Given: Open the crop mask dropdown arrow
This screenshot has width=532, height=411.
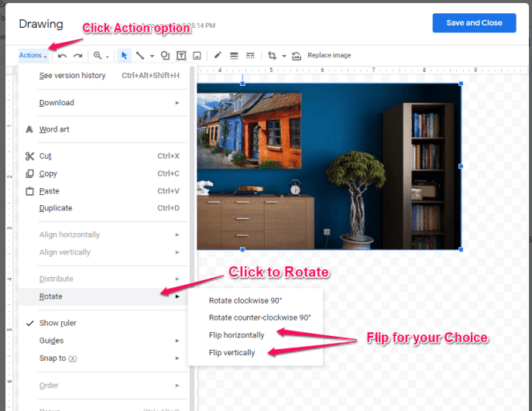Looking at the screenshot, I should [x=284, y=56].
